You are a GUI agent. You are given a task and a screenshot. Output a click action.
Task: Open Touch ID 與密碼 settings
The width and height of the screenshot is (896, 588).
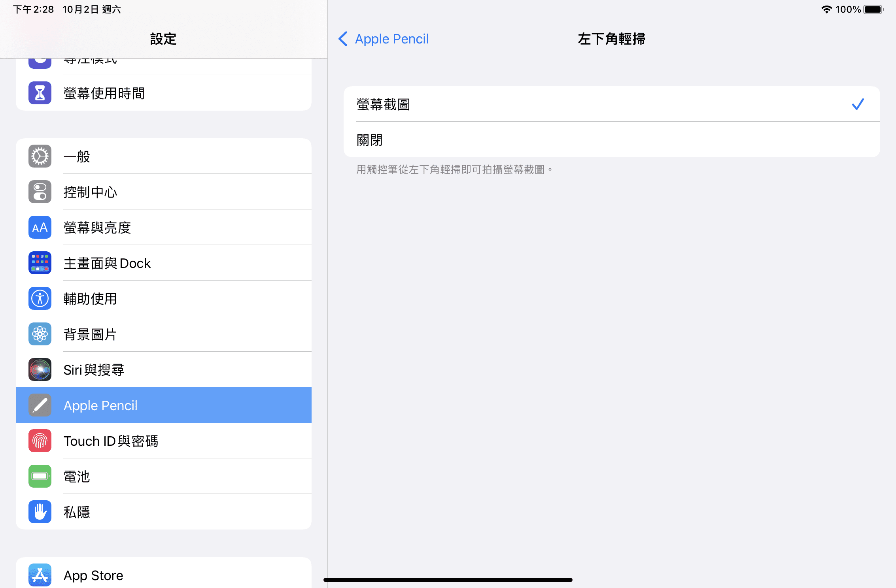[x=164, y=441]
